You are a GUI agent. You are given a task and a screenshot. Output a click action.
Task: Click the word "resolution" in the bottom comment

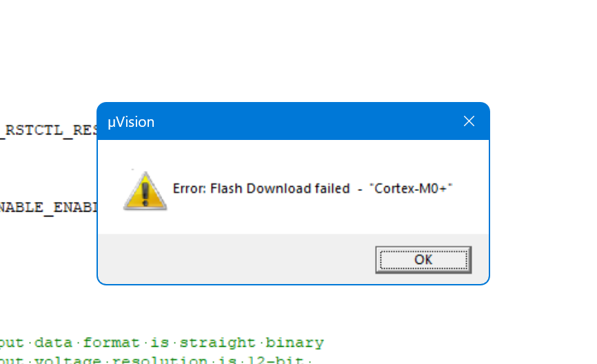[160, 359]
